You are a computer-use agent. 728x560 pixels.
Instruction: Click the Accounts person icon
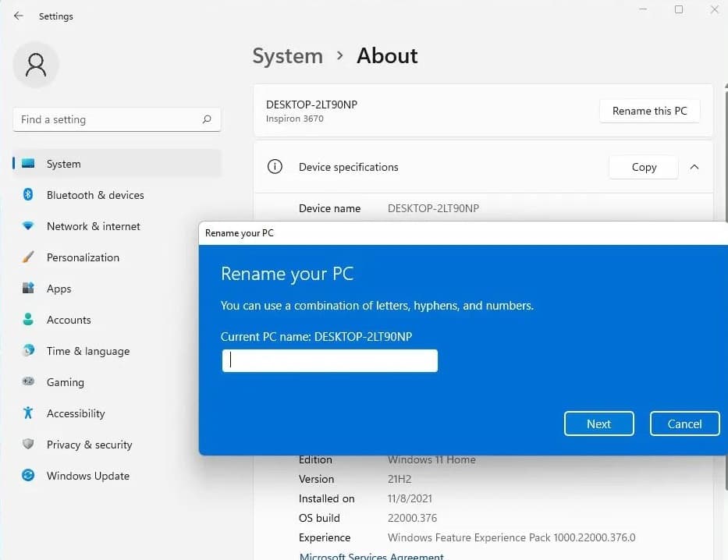pos(28,320)
